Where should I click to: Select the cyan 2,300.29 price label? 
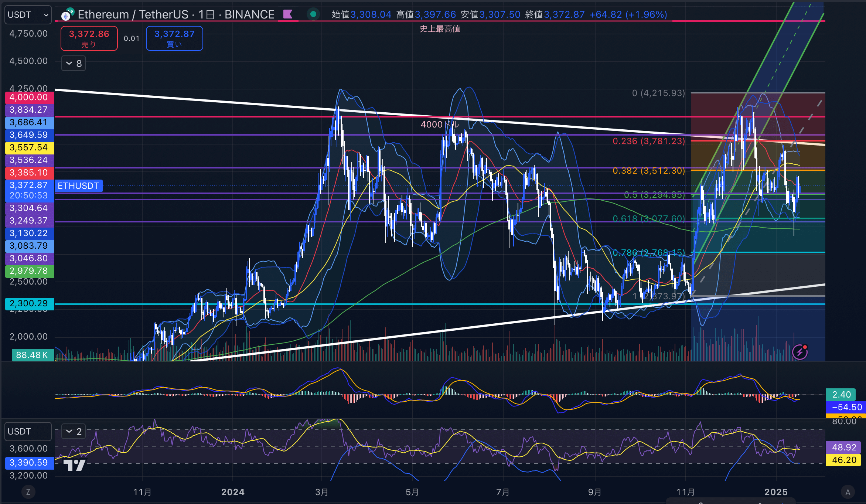pyautogui.click(x=29, y=304)
